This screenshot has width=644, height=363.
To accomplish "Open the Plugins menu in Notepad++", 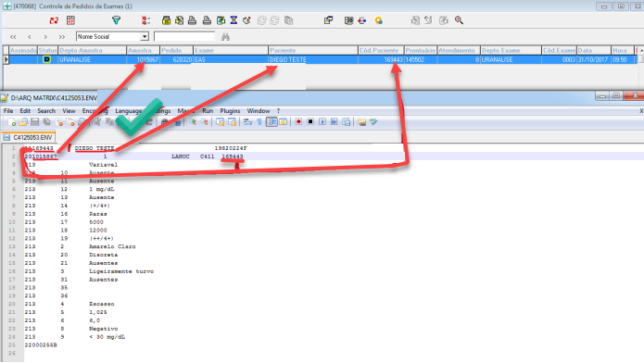I will coord(230,111).
